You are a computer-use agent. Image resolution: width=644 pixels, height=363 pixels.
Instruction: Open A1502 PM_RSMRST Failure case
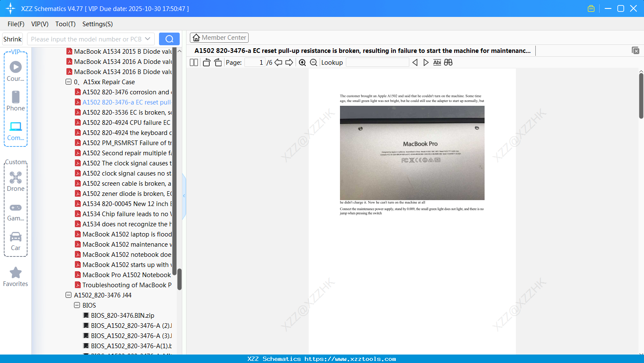click(x=123, y=143)
